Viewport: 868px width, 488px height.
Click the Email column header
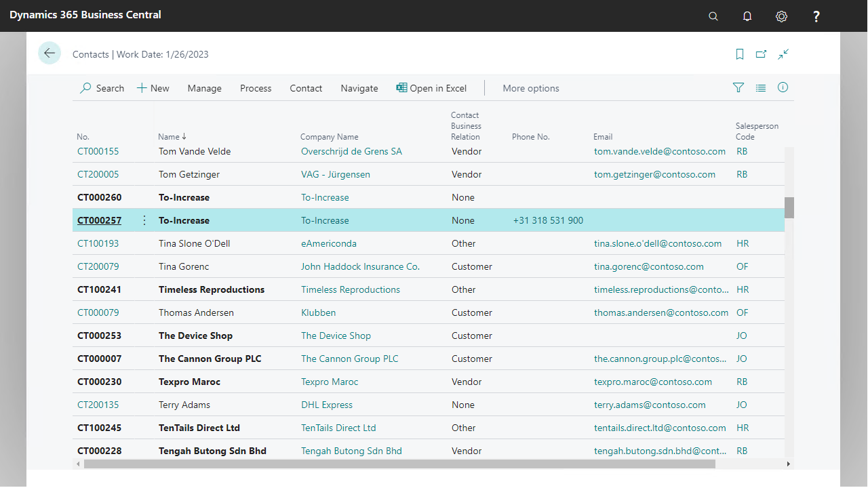[x=603, y=136]
